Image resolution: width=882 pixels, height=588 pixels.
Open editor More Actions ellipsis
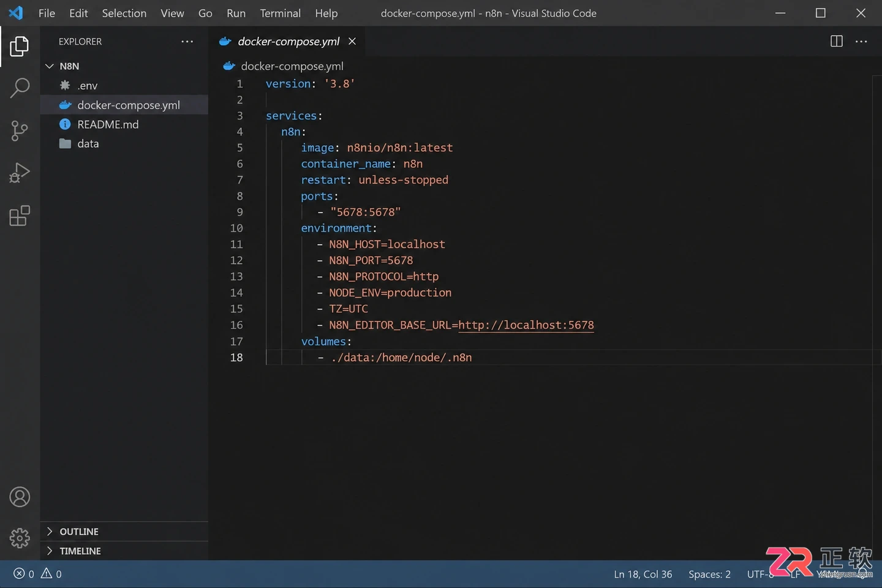[861, 41]
